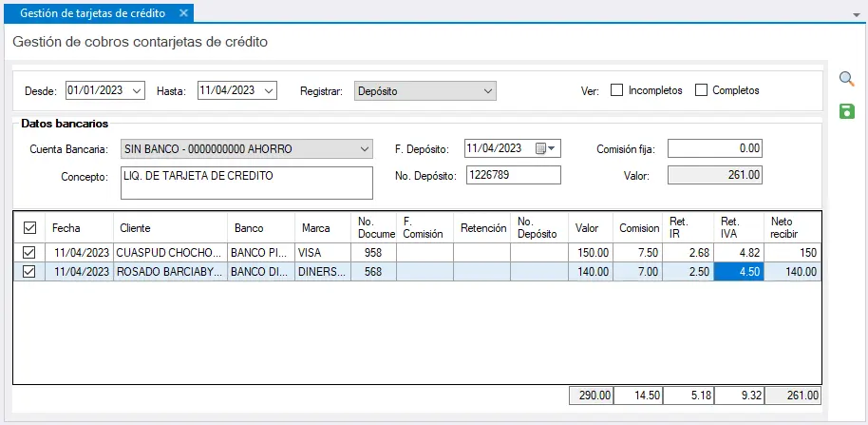Click the 9.32 total Ret. IVA box
Screen dimensions: 868x425
739,396
